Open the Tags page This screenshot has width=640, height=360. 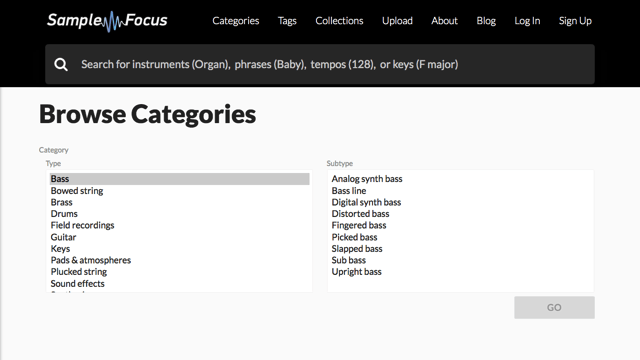tap(287, 21)
